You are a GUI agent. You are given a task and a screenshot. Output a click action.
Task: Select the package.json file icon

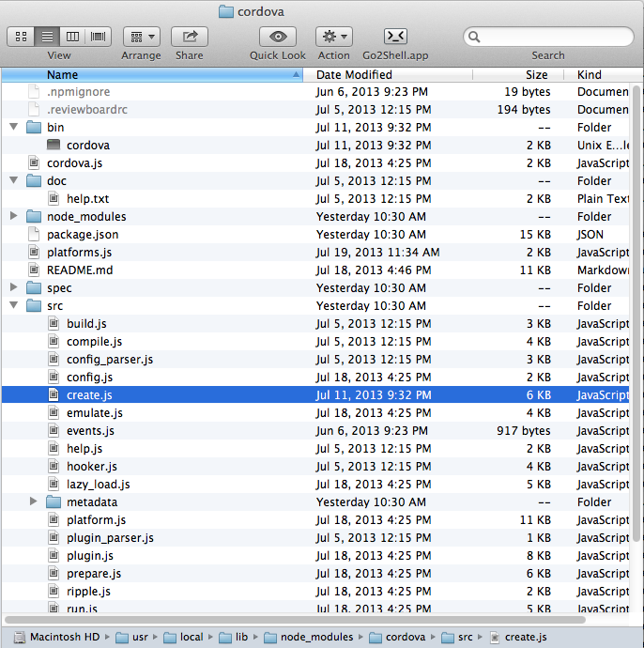pos(35,235)
